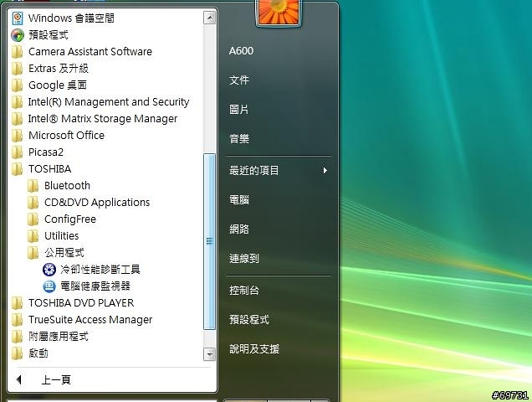This screenshot has width=532, height=402.
Task: Click the Extras 及升級 folder icon
Action: 17,69
